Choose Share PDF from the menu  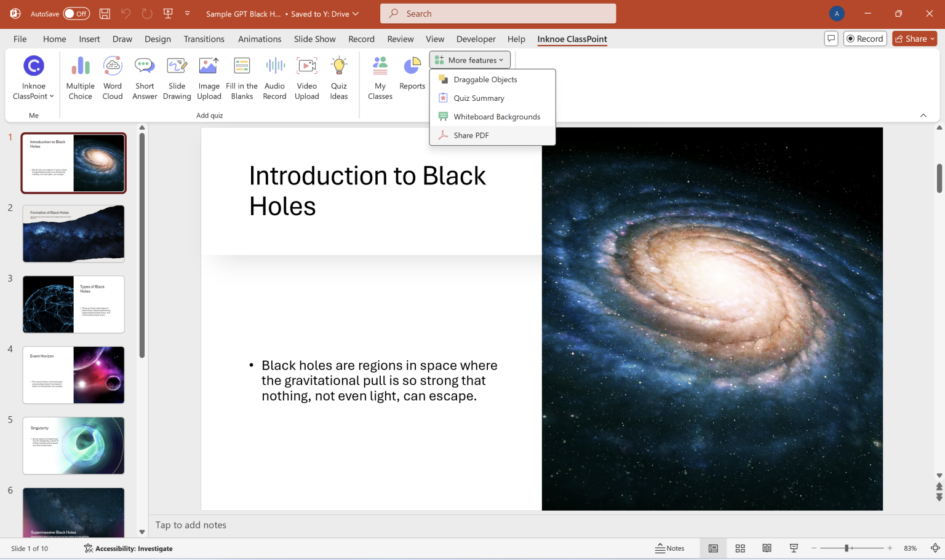click(469, 135)
